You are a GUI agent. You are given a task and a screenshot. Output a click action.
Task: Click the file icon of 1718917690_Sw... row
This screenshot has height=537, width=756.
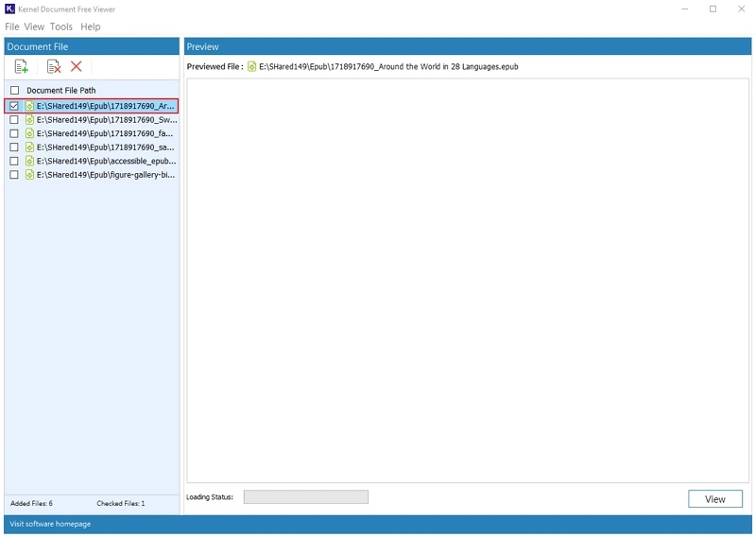29,120
